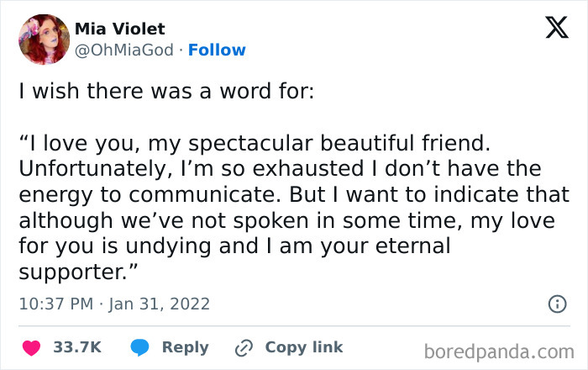Open the Mia Violet display name
Screen dimensions: 588x370
tap(120, 29)
